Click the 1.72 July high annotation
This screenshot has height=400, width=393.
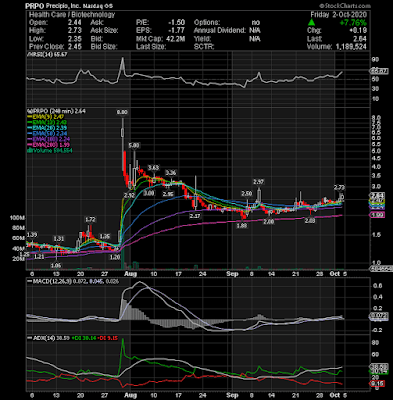click(x=90, y=219)
